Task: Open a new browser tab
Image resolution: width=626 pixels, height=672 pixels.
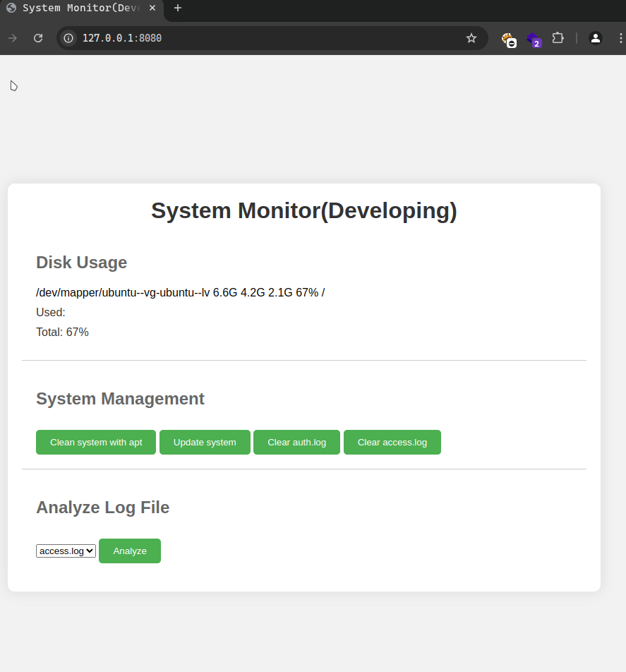Action: pyautogui.click(x=178, y=8)
